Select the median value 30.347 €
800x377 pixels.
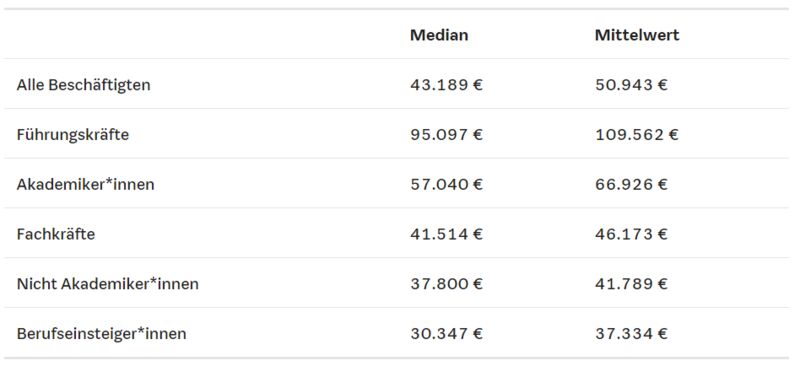[x=446, y=334]
